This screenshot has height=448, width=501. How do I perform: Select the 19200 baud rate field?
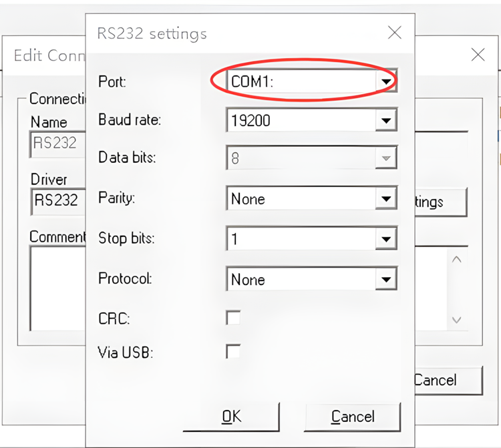[x=301, y=121]
